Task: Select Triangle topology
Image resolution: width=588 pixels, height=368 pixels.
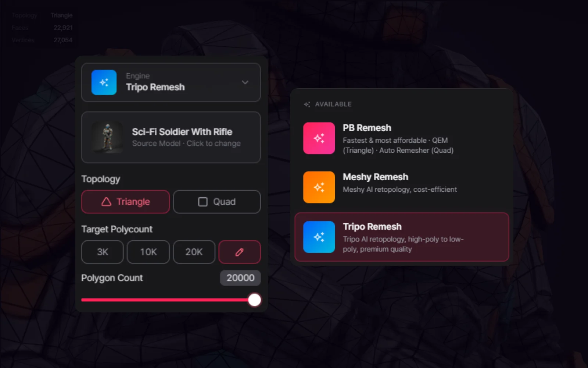Action: 125,202
